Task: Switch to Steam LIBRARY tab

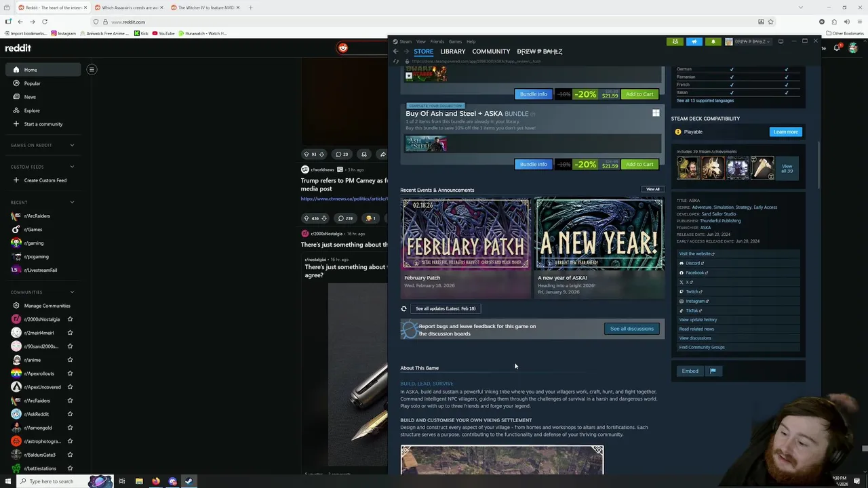Action: [452, 52]
